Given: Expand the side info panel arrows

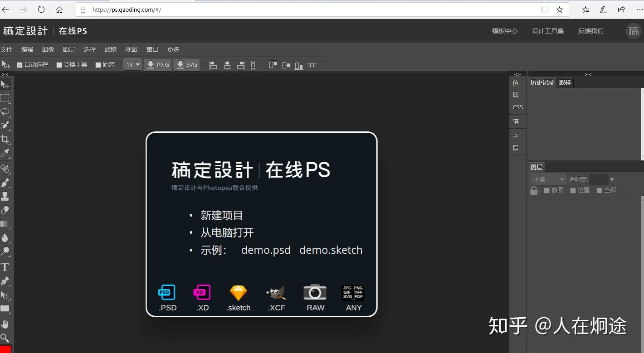Looking at the screenshot, I should (517, 74).
